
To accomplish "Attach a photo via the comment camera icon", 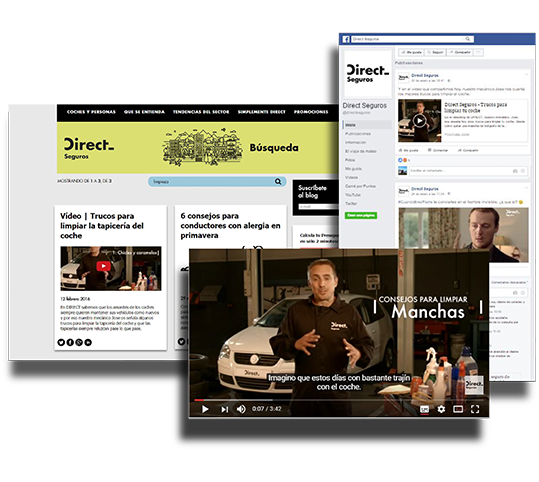I will click(x=515, y=171).
